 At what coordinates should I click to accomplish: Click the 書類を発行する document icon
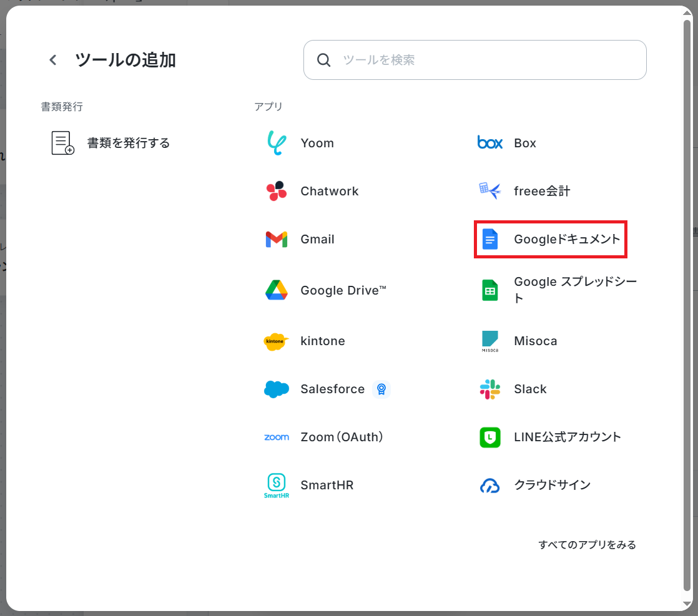click(x=63, y=143)
